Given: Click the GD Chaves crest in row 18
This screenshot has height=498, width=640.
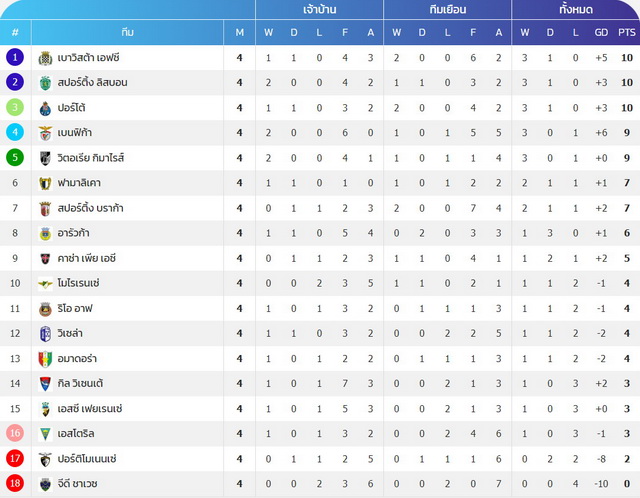Looking at the screenshot, I should pyautogui.click(x=45, y=484).
